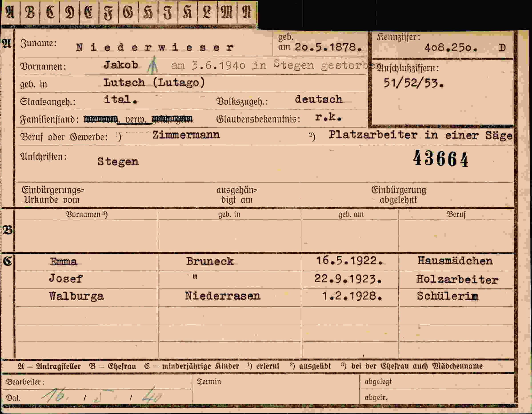Select the index tab letter B

coord(30,12)
